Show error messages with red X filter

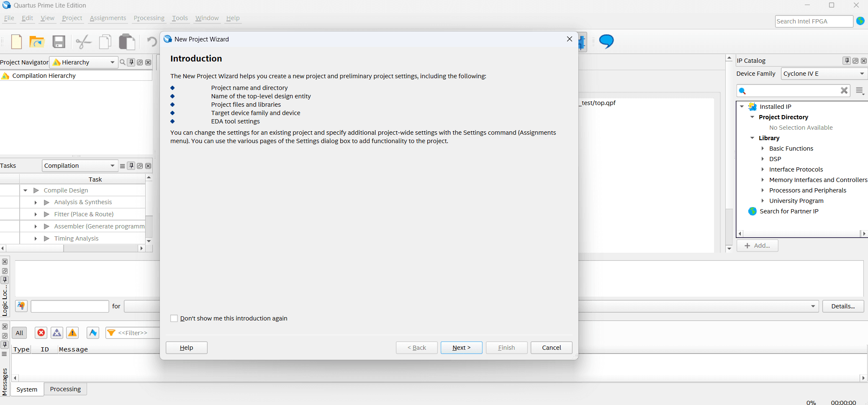point(41,333)
